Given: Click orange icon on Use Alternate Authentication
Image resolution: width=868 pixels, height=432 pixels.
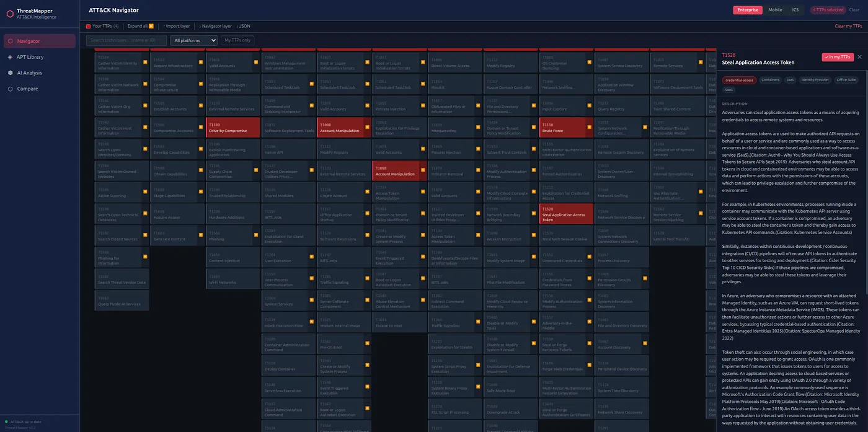Looking at the screenshot, I should click(699, 193).
